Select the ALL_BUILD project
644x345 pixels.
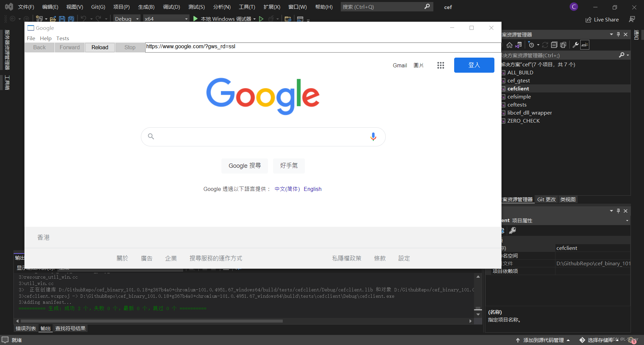[520, 72]
